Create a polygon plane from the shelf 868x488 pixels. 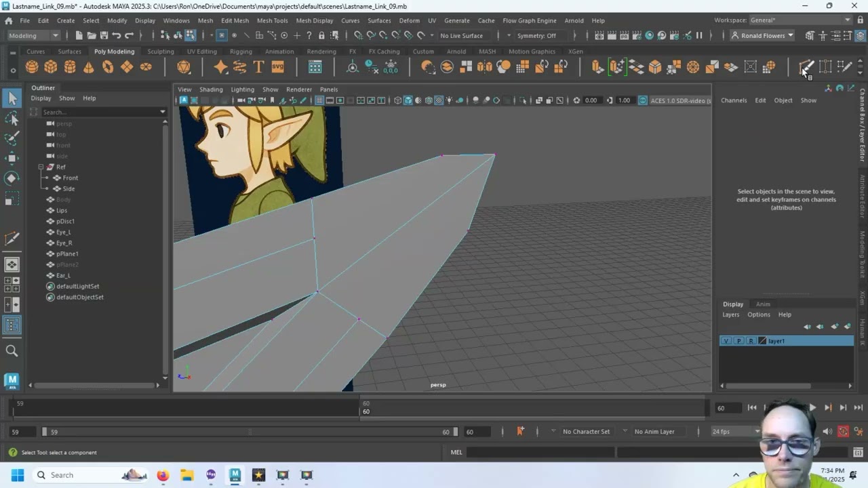click(127, 66)
